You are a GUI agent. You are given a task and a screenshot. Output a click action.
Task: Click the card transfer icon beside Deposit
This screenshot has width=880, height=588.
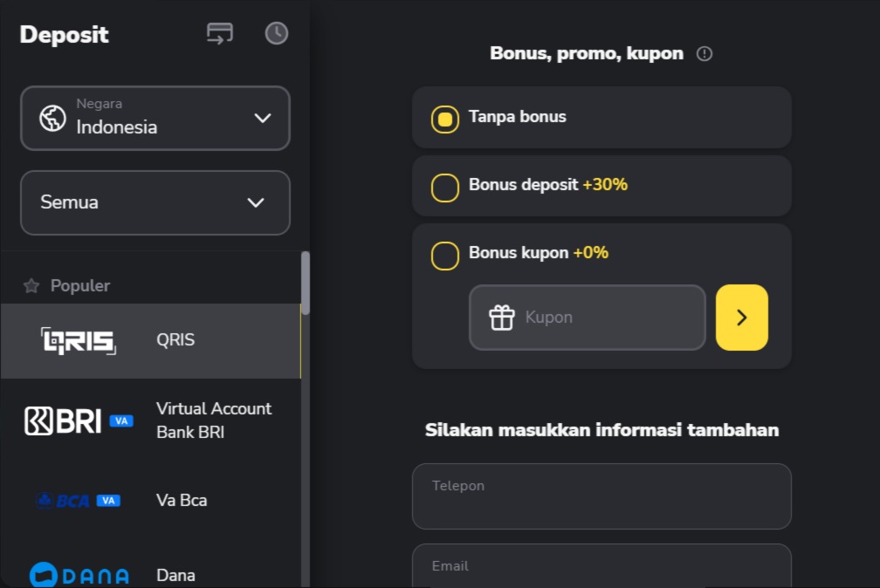pyautogui.click(x=219, y=34)
